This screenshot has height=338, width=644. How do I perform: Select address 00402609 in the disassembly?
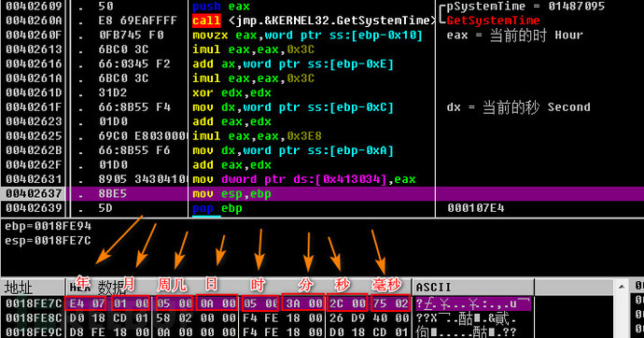tap(34, 7)
